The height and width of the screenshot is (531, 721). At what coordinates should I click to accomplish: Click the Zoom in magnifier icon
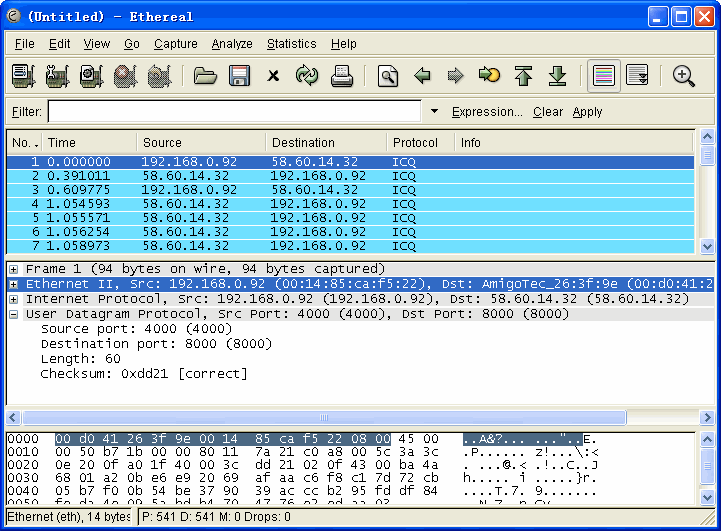click(x=684, y=76)
